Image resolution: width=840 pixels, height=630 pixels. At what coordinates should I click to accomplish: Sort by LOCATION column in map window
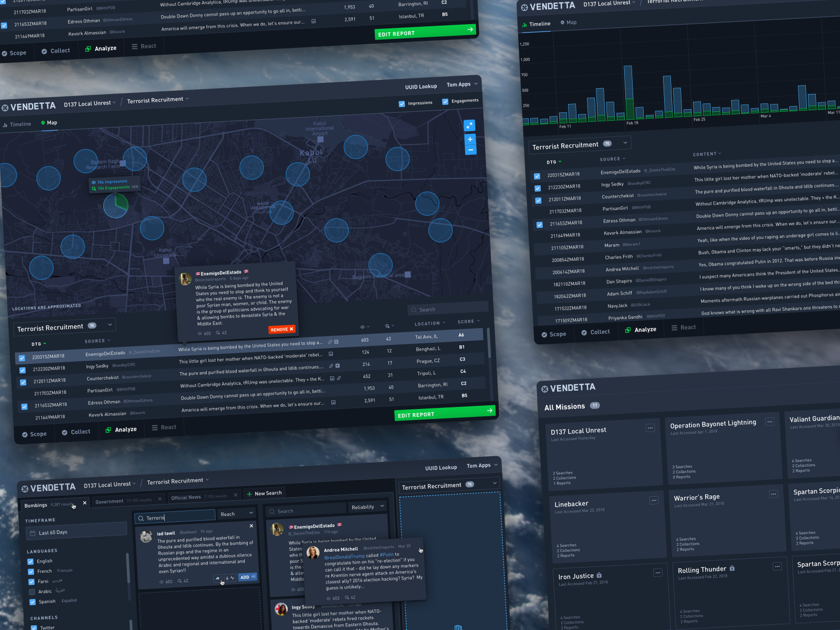click(x=430, y=323)
